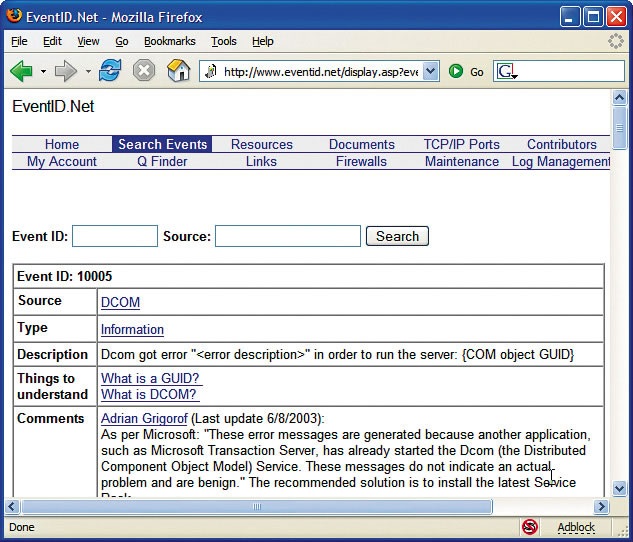The image size is (633, 542).
Task: Click the 'Event ID: 10005' heading text
Action: click(65, 276)
